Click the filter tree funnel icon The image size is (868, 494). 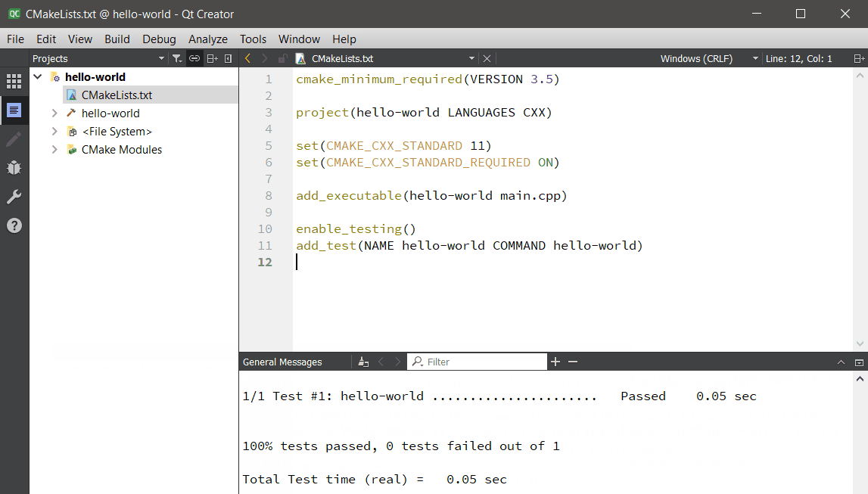pyautogui.click(x=176, y=58)
